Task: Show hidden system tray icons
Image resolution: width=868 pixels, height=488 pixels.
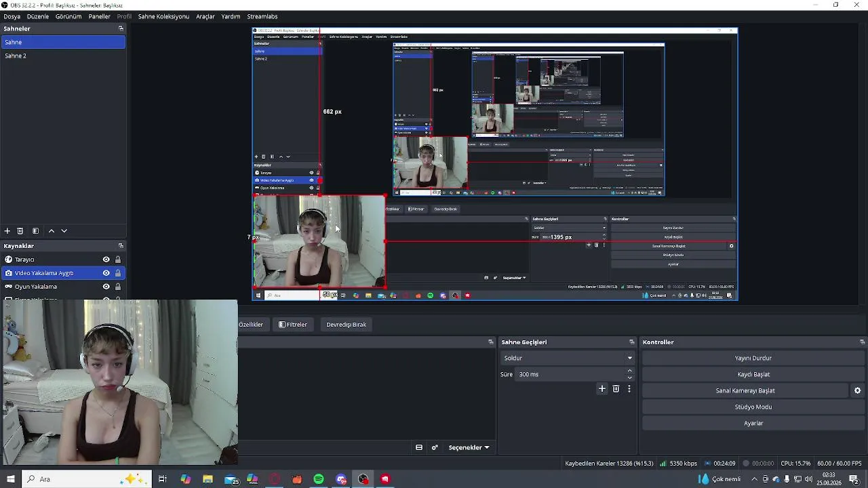Action: [x=754, y=479]
